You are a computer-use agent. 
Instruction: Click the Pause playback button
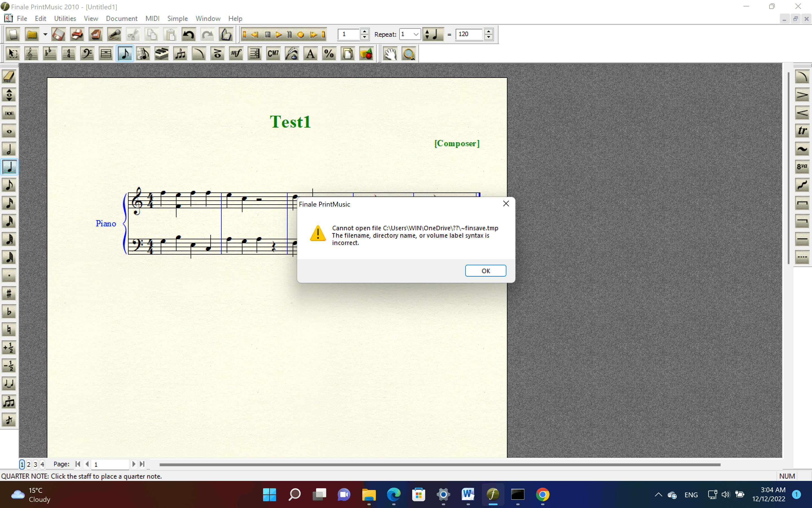tap(289, 34)
